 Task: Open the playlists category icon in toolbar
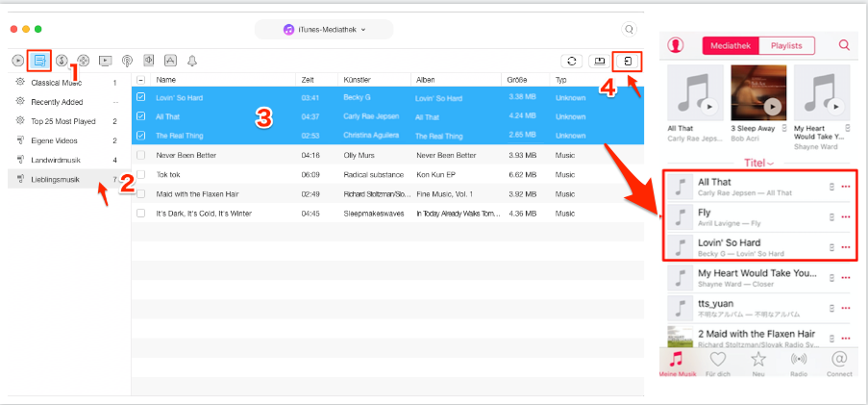pos(39,61)
